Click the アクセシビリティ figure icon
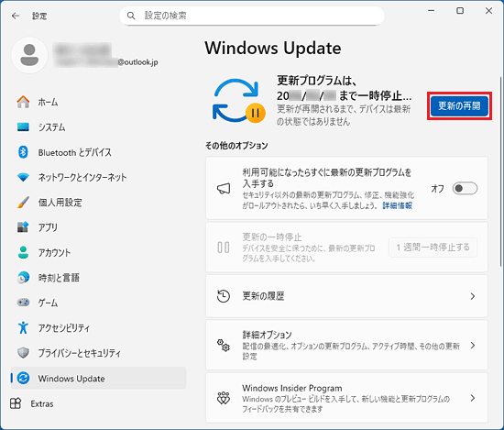The image size is (504, 430). [23, 327]
